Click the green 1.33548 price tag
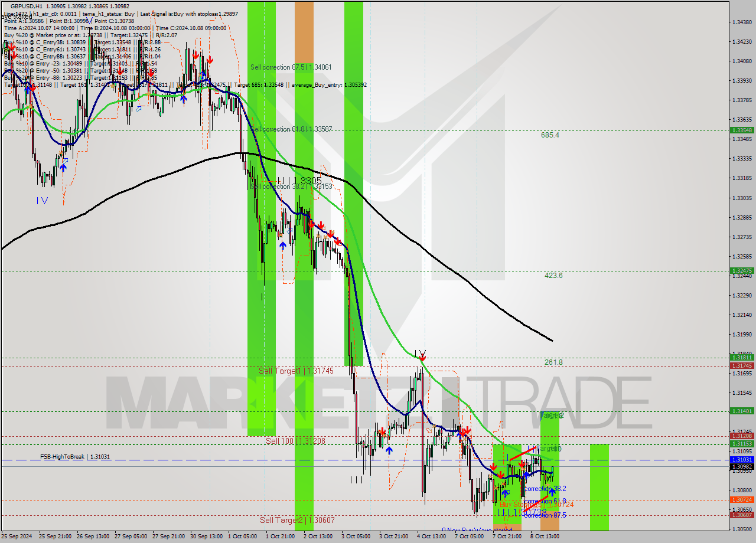The width and height of the screenshot is (756, 543). 742,130
